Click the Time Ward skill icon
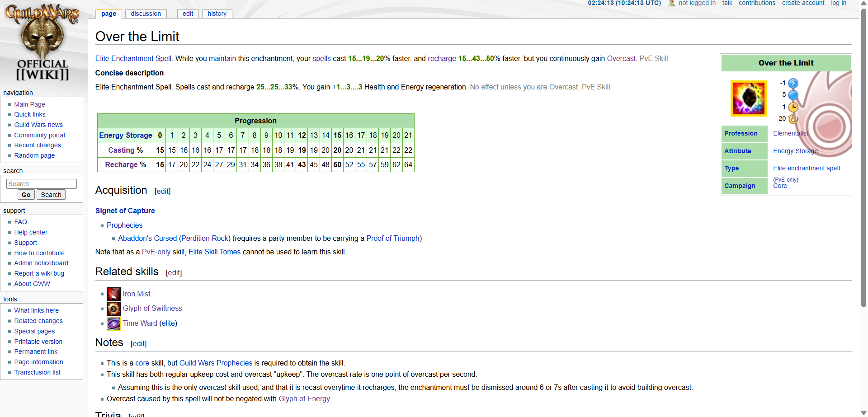This screenshot has height=417, width=868. [113, 323]
